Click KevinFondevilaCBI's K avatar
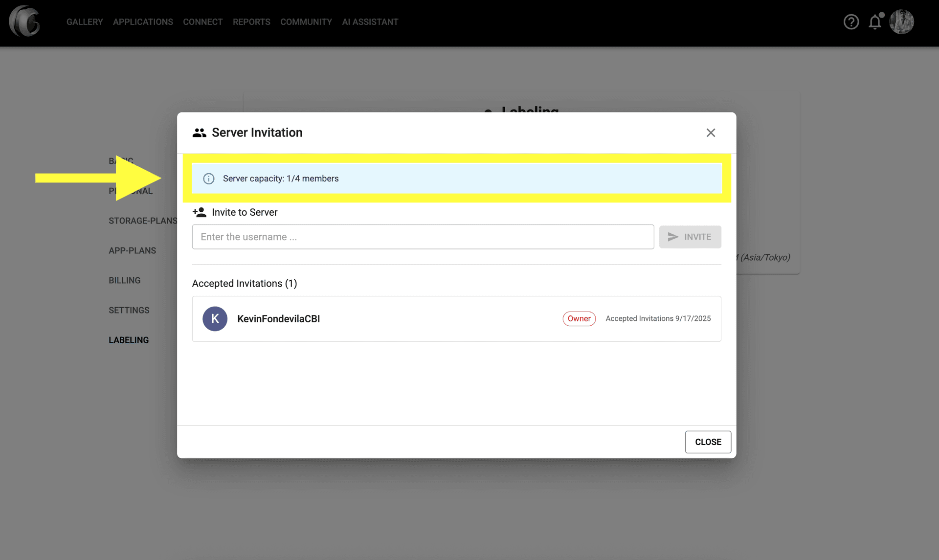 click(x=215, y=319)
